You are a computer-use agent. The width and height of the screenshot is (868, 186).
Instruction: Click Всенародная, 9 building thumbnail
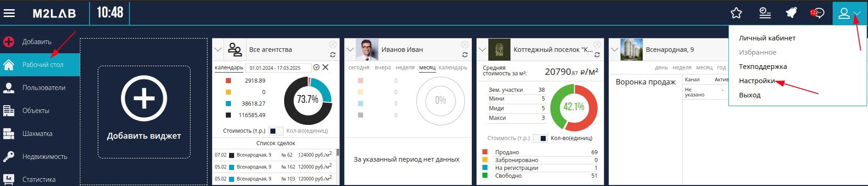(x=631, y=50)
